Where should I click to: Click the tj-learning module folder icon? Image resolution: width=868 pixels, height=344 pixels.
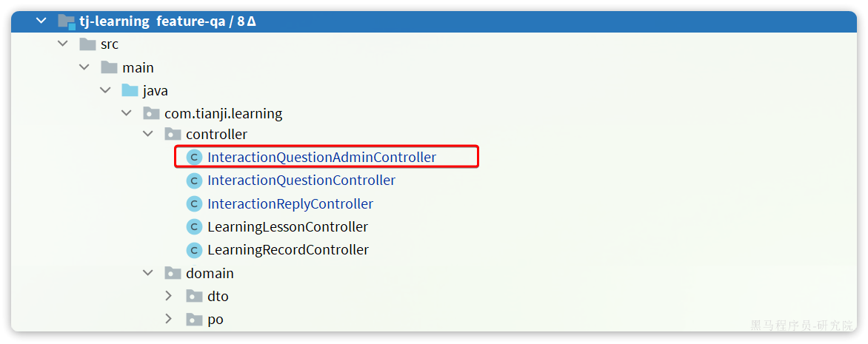[67, 22]
